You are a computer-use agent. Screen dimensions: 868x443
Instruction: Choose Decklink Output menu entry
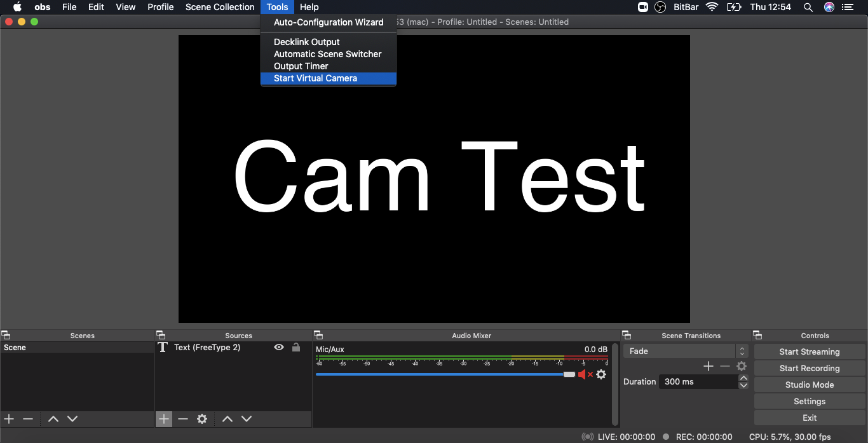pyautogui.click(x=329, y=42)
